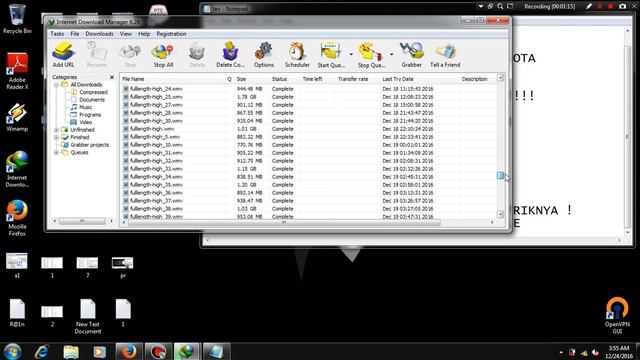This screenshot has width=640, height=360.
Task: Select file fullength-high_24.wmv row
Action: [x=309, y=89]
